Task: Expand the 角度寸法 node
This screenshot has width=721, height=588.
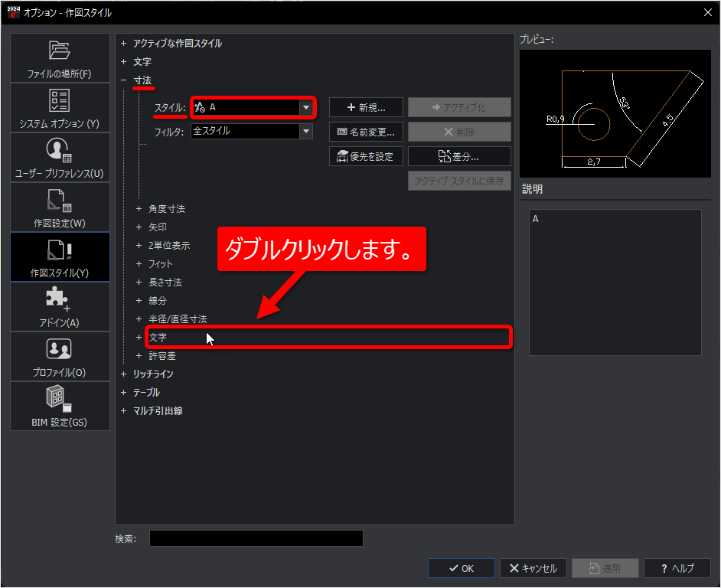Action: pos(139,209)
